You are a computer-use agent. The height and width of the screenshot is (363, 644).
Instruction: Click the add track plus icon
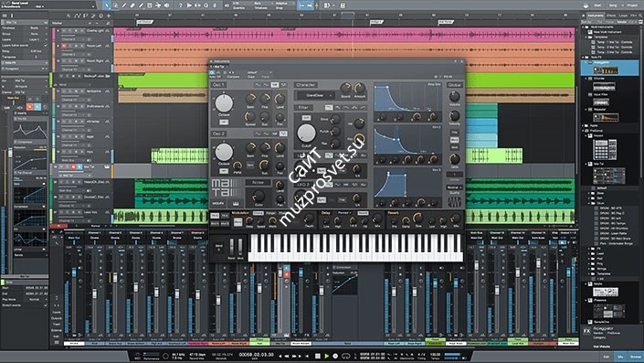click(109, 16)
